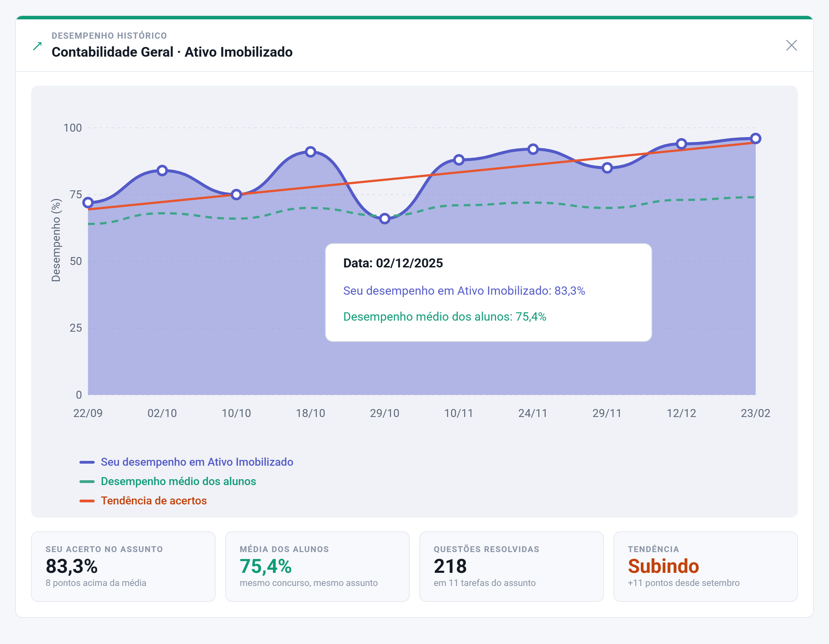Open the 'Seu acerto no assunto' 83,3% card
This screenshot has height=644, width=829.
pos(123,567)
